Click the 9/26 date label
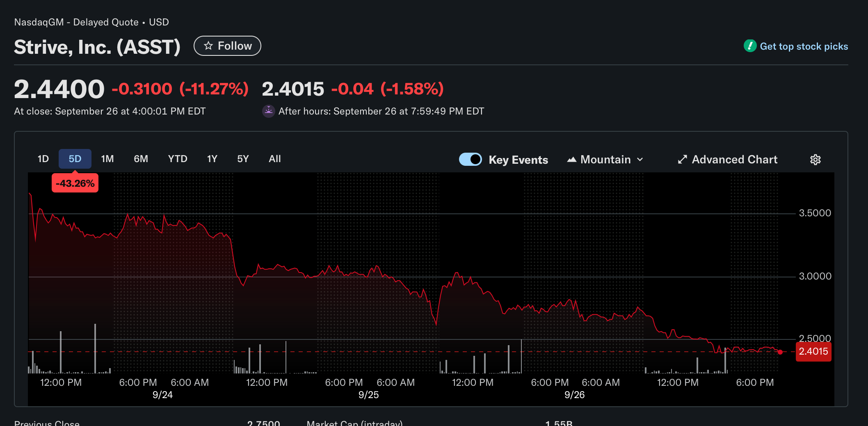Screen dimensions: 868x426 pos(574,395)
